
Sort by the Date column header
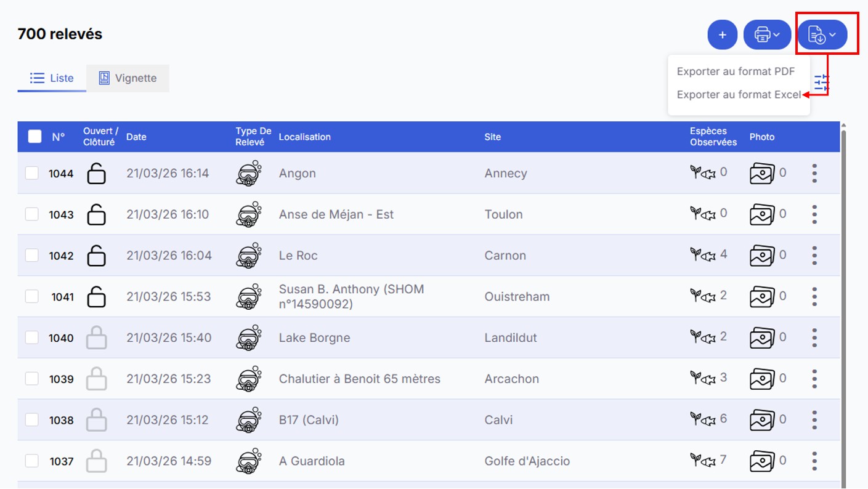pos(136,137)
